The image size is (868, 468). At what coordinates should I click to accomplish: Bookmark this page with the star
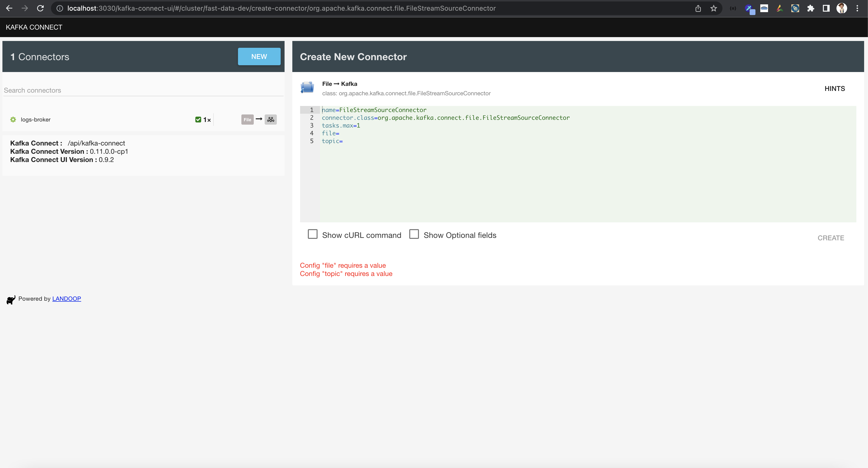pyautogui.click(x=714, y=8)
